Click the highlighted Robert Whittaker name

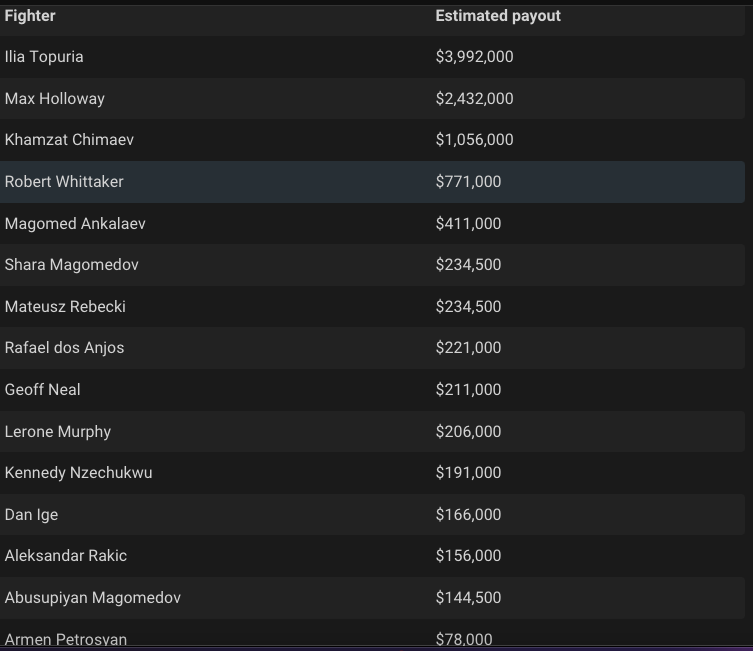tap(64, 182)
